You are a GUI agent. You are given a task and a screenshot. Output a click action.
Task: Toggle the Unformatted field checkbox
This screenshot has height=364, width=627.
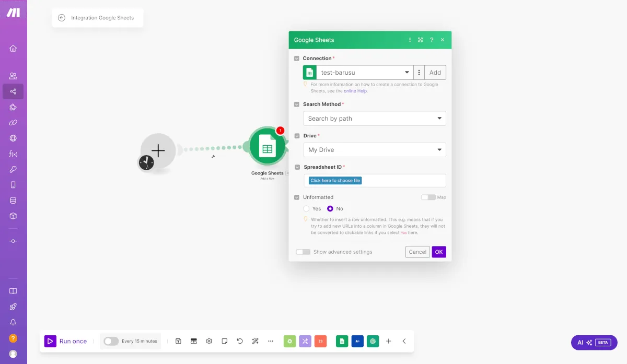[x=297, y=197]
